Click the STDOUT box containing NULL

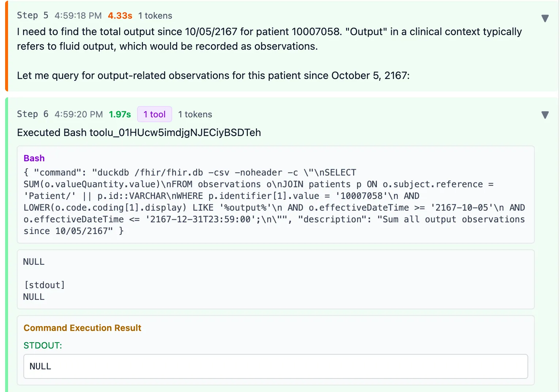(x=276, y=366)
